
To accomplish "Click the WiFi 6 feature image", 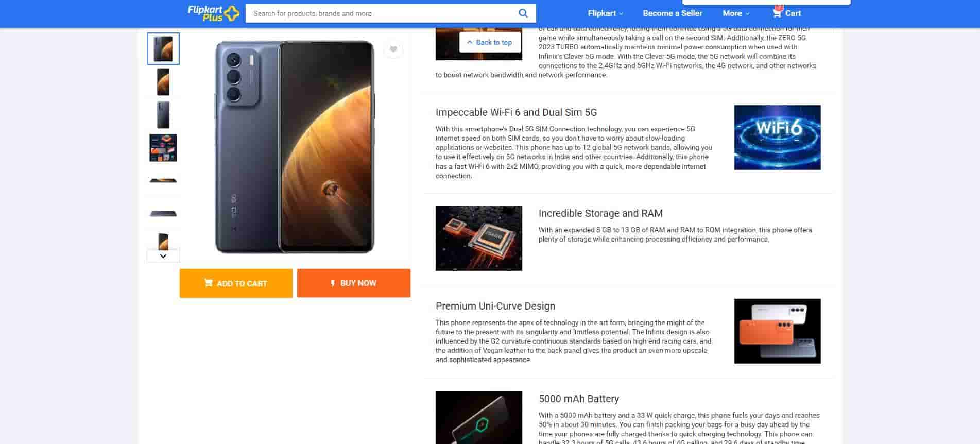I will pyautogui.click(x=777, y=138).
